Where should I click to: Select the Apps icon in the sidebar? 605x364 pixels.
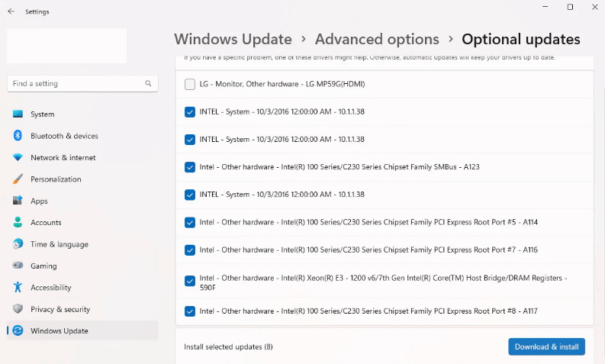[x=18, y=201]
